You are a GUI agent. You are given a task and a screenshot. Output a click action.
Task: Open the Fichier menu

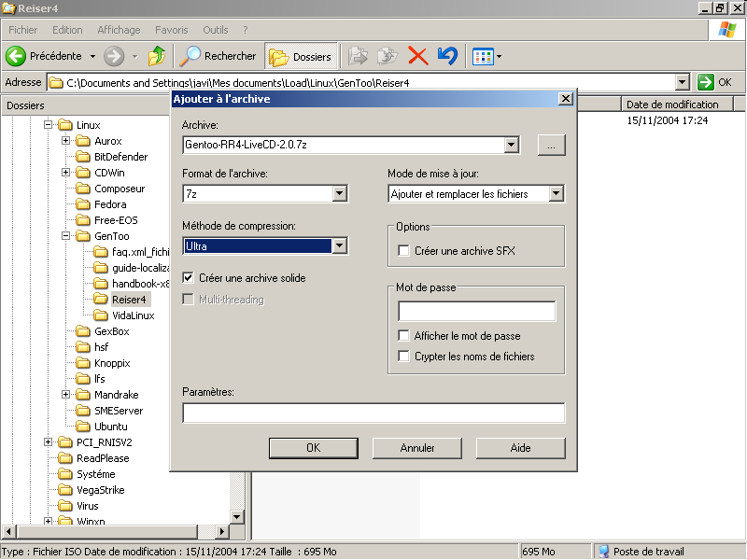click(22, 30)
